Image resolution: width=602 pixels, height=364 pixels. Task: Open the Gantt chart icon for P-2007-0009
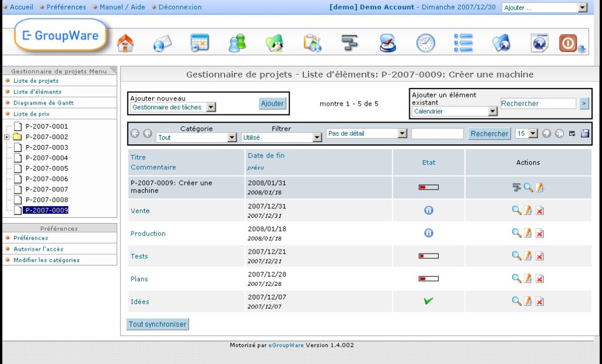516,187
